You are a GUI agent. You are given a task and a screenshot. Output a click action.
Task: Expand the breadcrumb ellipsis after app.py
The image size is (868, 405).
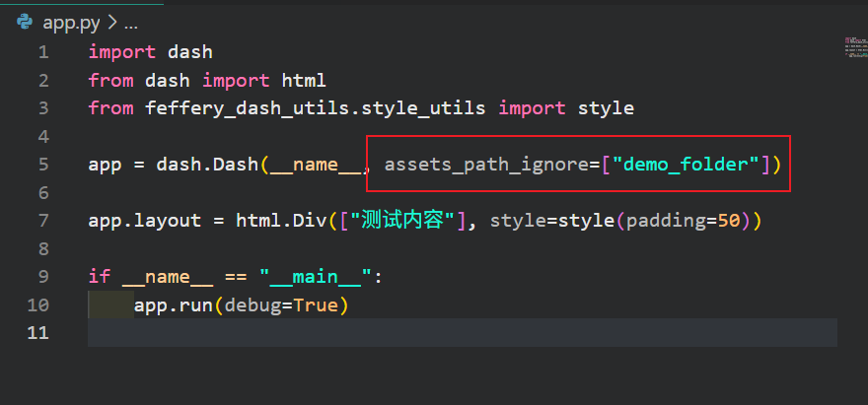pos(130,25)
